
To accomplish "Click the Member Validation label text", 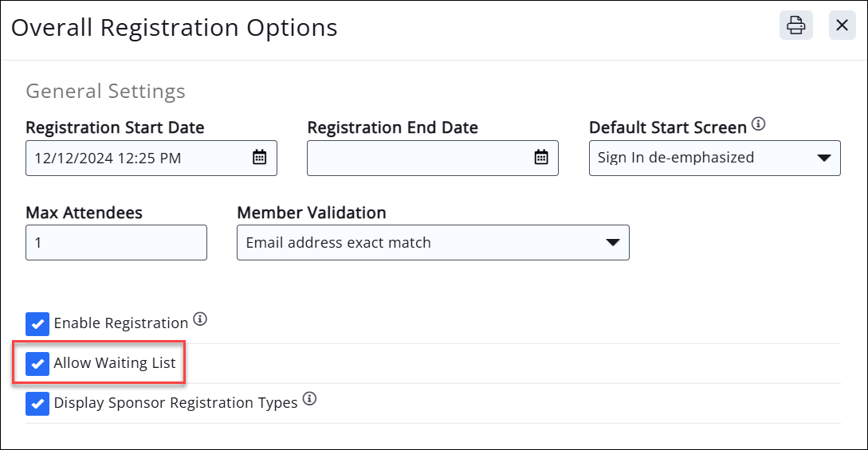I will pos(311,213).
